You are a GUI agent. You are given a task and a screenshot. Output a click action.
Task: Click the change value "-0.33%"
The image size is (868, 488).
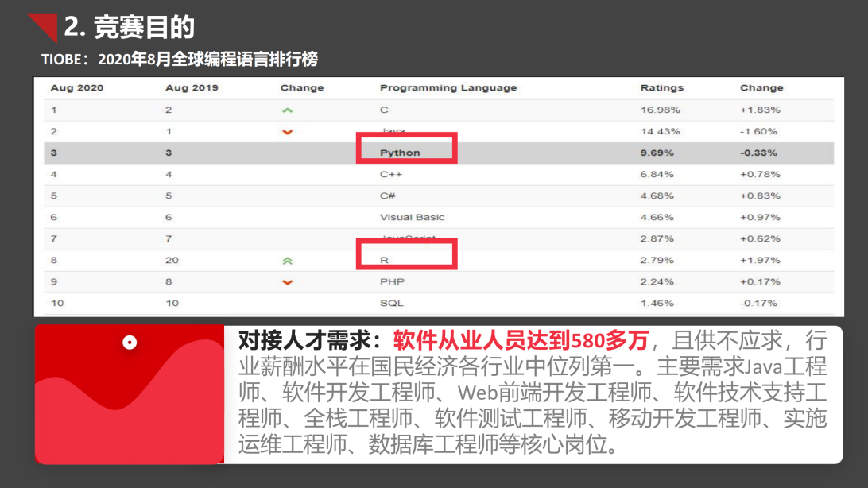pos(759,153)
